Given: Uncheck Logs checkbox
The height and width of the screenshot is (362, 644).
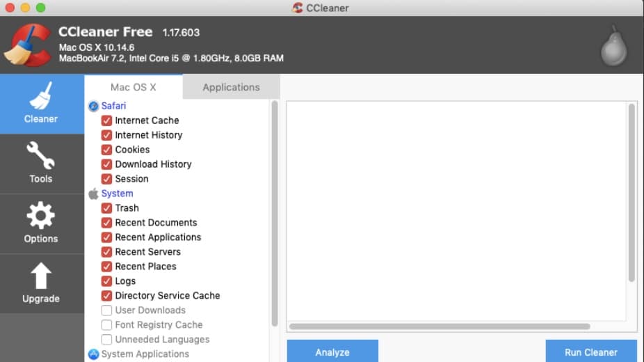Looking at the screenshot, I should (106, 281).
